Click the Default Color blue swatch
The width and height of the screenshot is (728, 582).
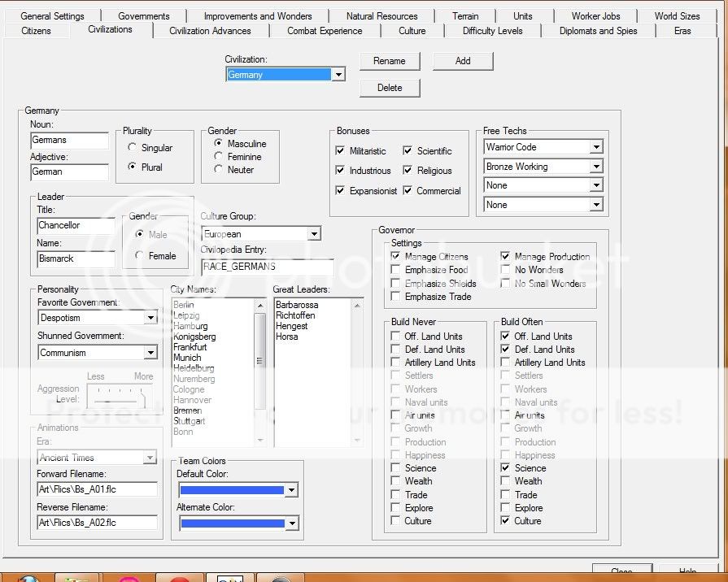pyautogui.click(x=232, y=490)
